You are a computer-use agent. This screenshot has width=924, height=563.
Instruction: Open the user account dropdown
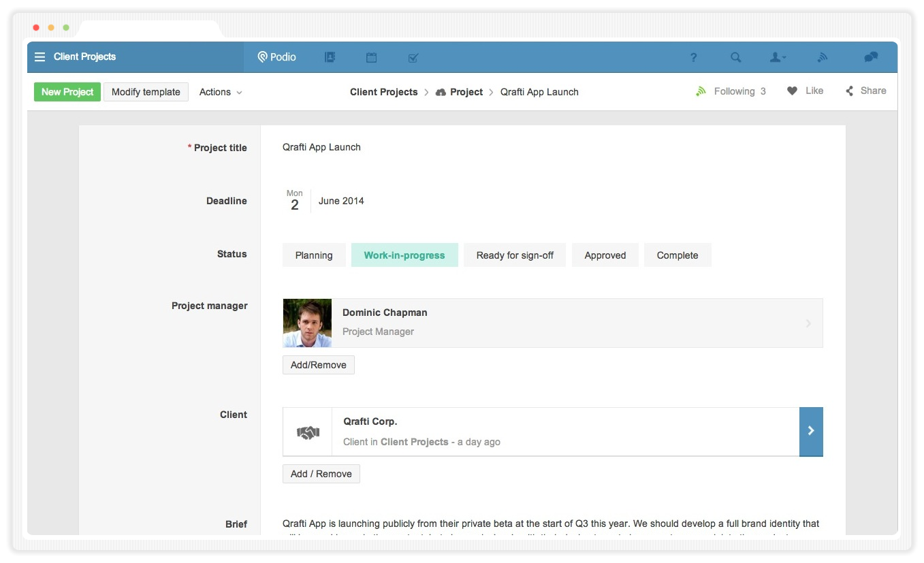778,57
